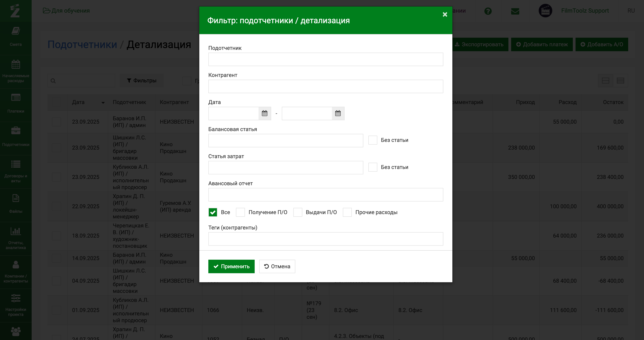Open the start date calendar picker
The height and width of the screenshot is (340, 644).
(x=265, y=113)
